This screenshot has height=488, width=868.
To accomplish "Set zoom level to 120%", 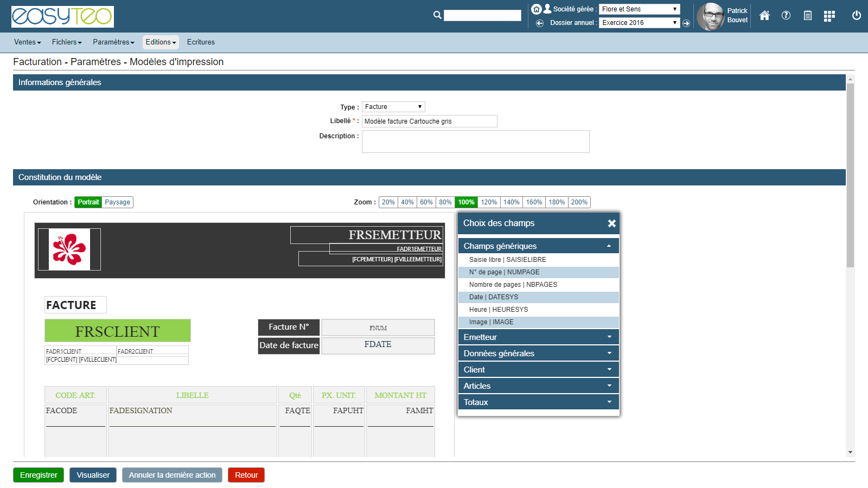I will pos(489,202).
